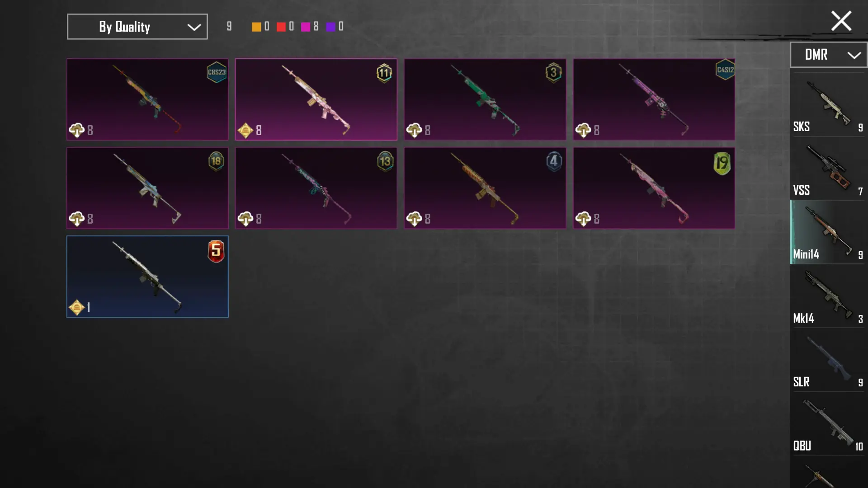Filter by the pink quality swatch
The width and height of the screenshot is (868, 488).
[306, 27]
